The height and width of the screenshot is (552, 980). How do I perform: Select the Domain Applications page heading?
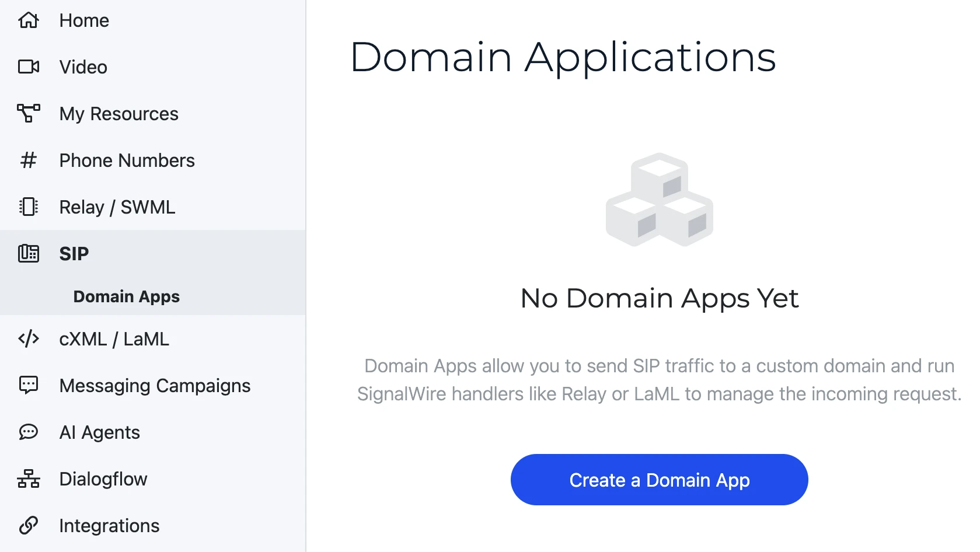pos(563,57)
